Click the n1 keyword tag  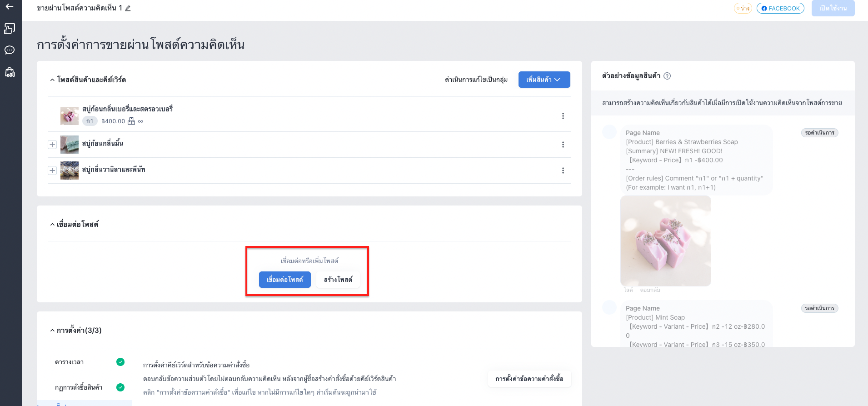click(x=90, y=121)
